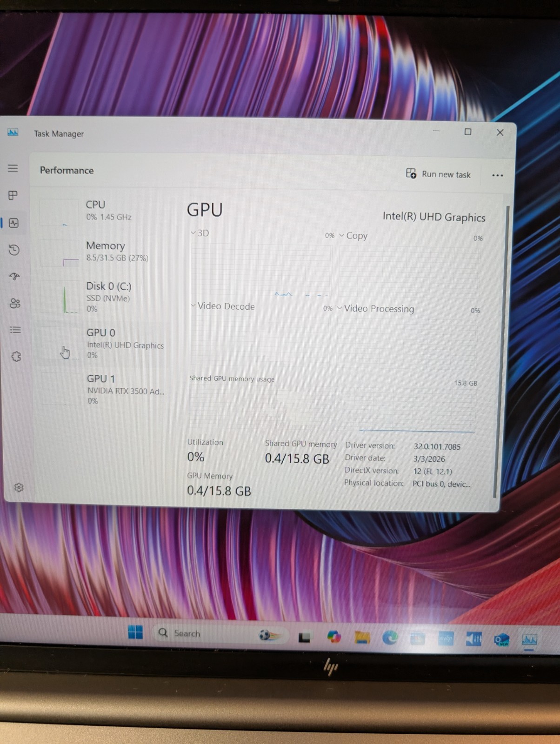This screenshot has height=744, width=560.
Task: Open File Explorer from the taskbar
Action: tap(362, 638)
